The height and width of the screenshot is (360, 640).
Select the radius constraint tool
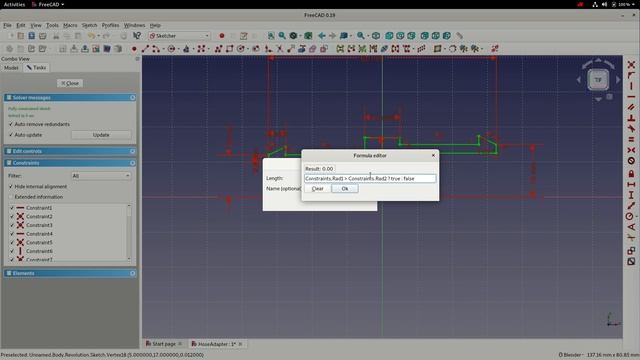click(x=630, y=216)
